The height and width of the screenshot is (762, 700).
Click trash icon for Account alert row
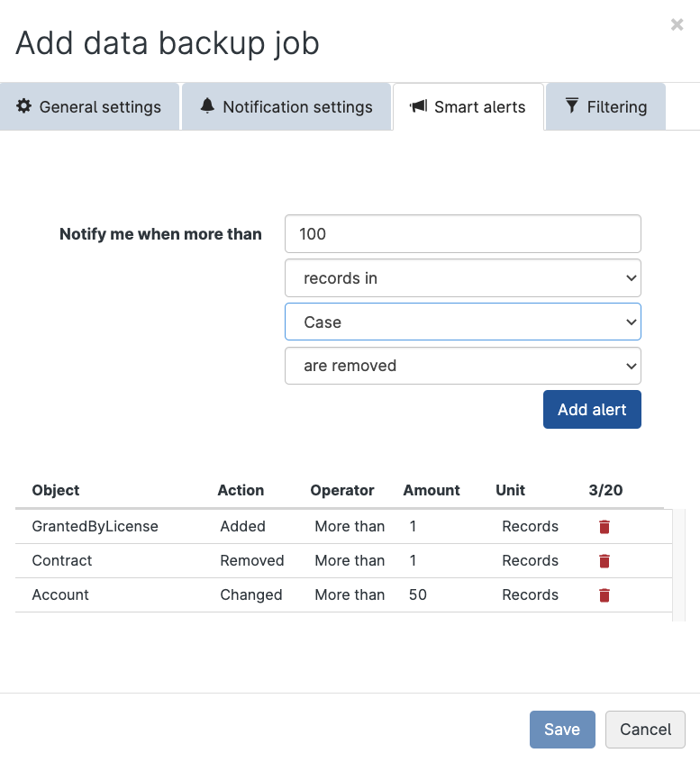(x=605, y=595)
